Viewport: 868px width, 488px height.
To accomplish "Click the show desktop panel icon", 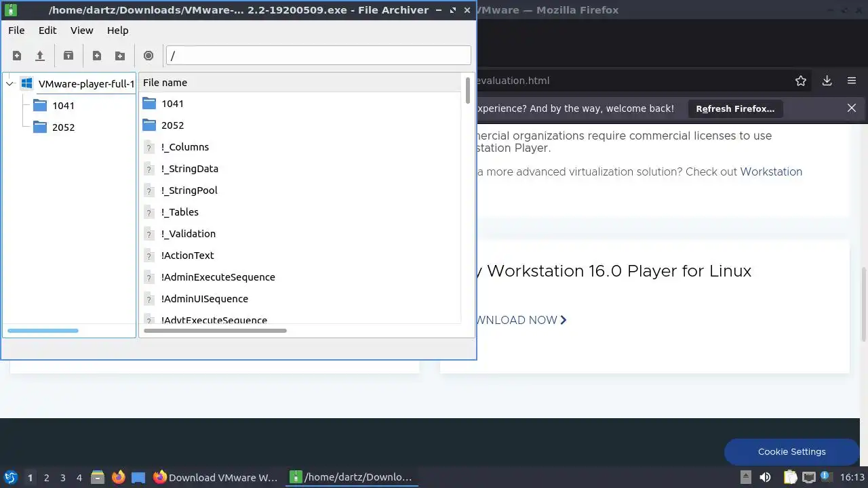I will (x=138, y=478).
